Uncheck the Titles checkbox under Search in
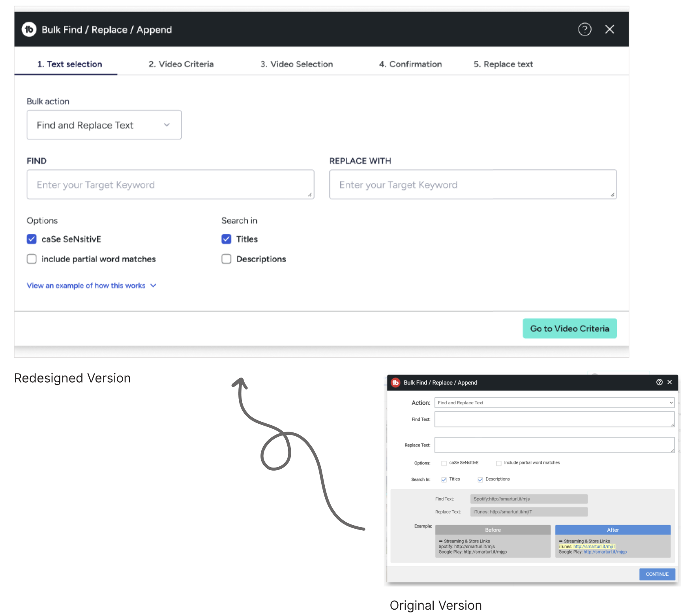The image size is (693, 616). pos(226,239)
